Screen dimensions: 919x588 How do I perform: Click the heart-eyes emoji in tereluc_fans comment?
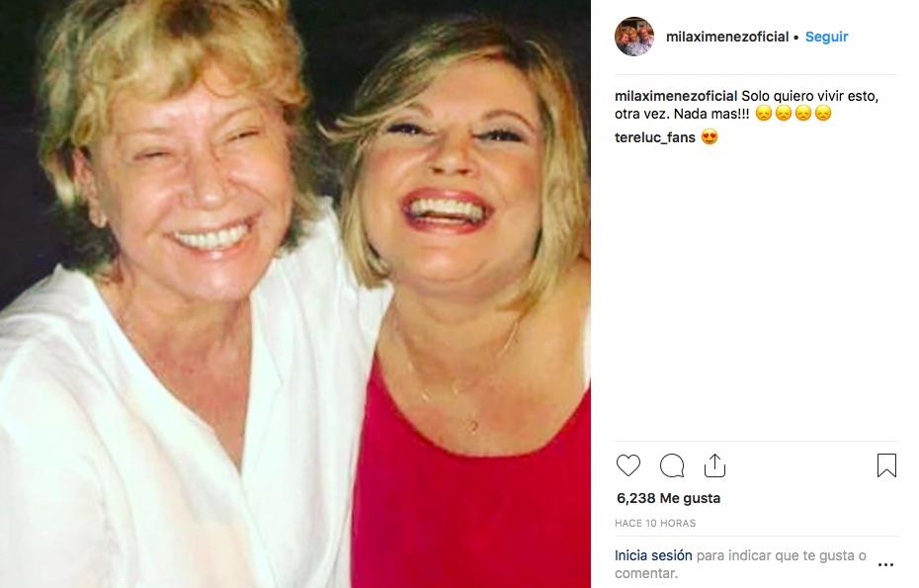click(709, 137)
